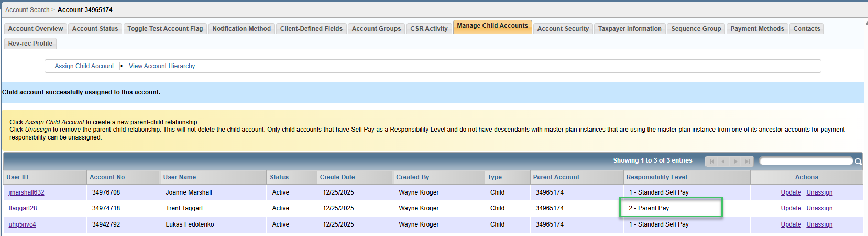
Task: Click Update for Trent Taggart row
Action: 790,208
